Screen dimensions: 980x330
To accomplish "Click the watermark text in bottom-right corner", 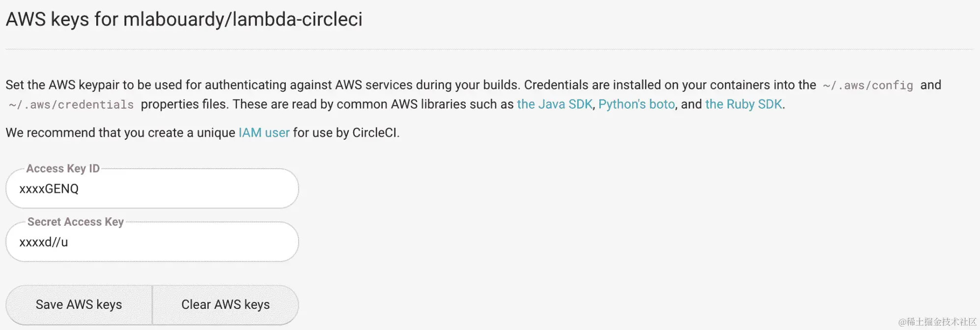I will pyautogui.click(x=937, y=322).
